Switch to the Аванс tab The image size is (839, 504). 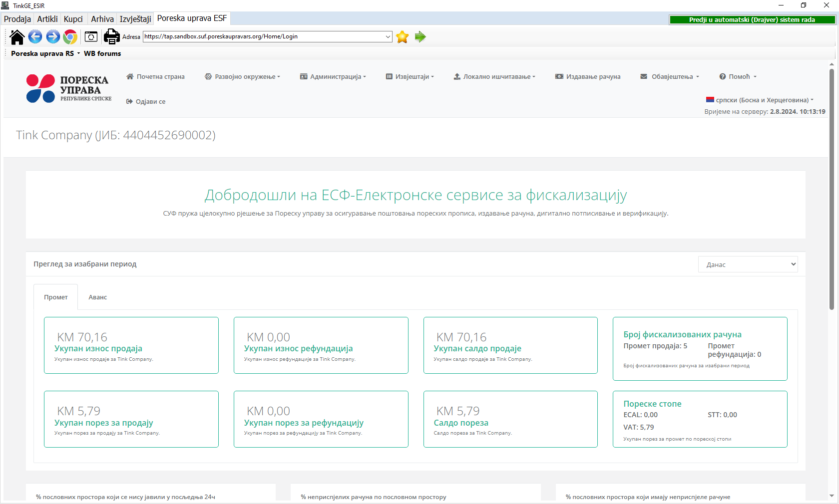(98, 297)
